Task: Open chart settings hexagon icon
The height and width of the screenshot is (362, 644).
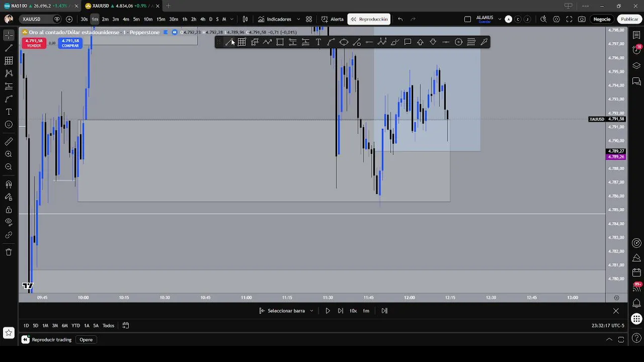Action: point(556,19)
